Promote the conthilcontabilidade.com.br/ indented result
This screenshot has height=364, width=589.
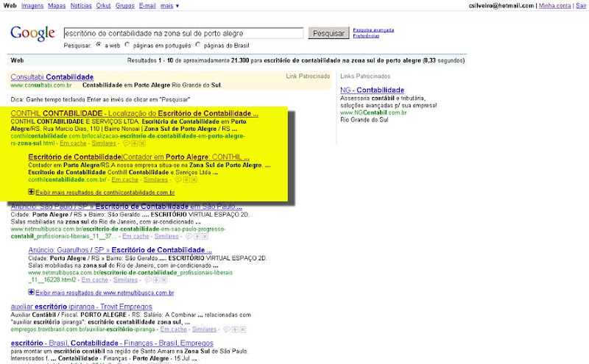186,179
